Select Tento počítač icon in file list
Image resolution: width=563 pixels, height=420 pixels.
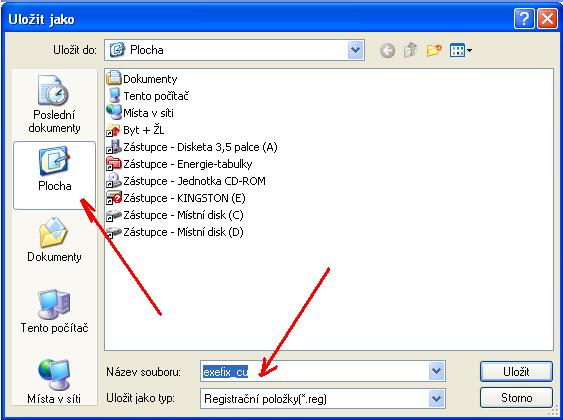(114, 95)
